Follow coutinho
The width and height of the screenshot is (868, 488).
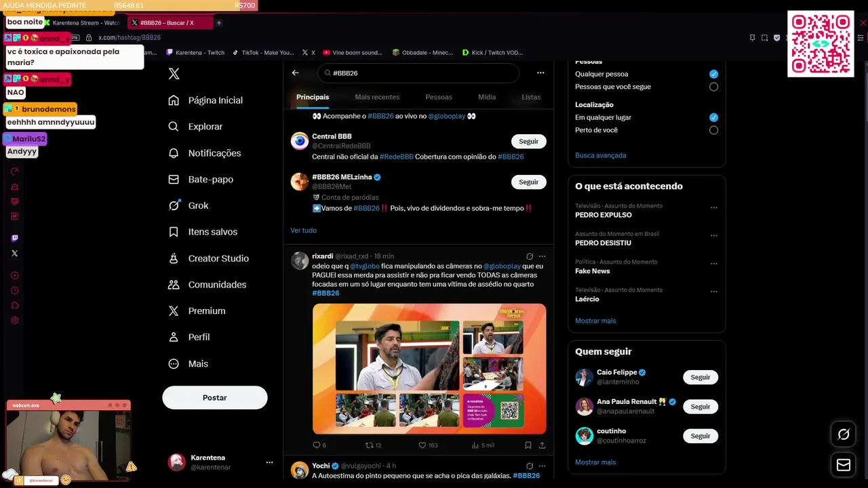pyautogui.click(x=701, y=436)
